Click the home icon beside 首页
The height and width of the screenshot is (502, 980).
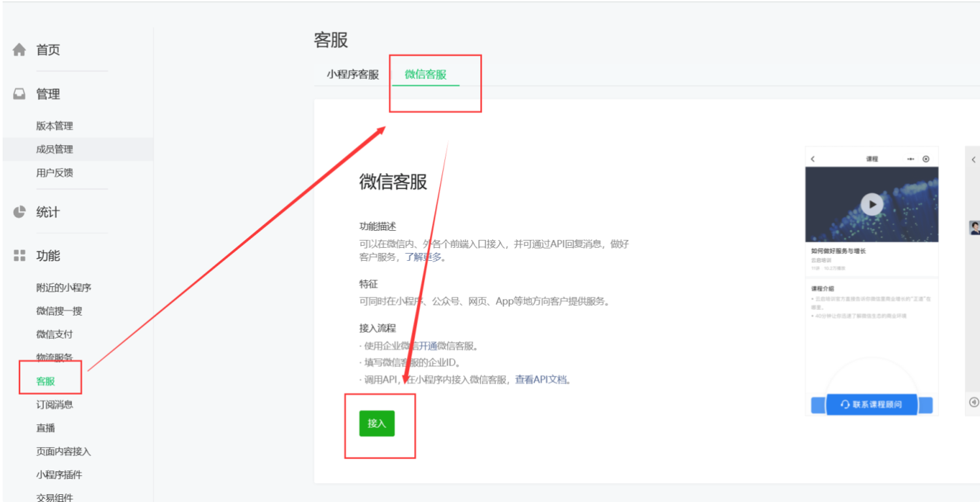pos(20,50)
